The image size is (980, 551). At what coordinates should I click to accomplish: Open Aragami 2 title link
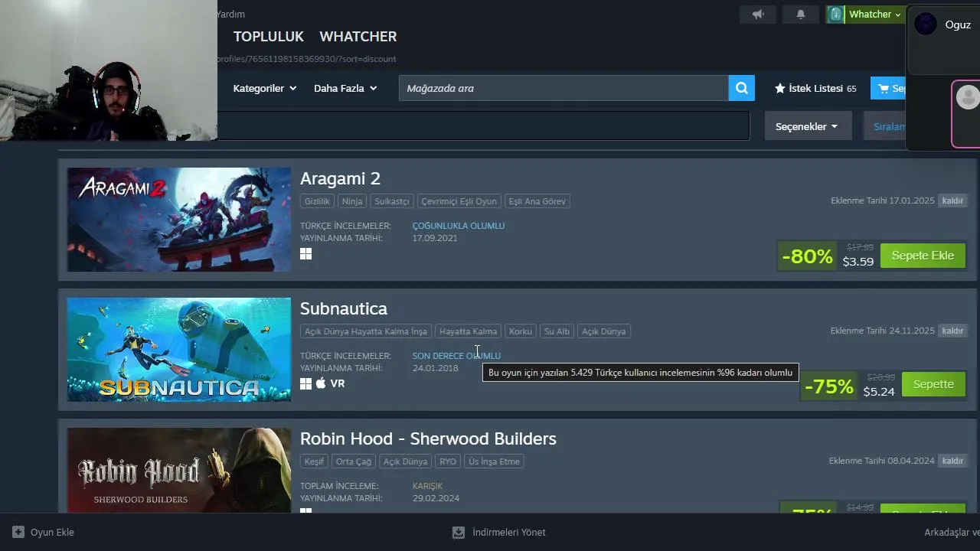point(340,178)
